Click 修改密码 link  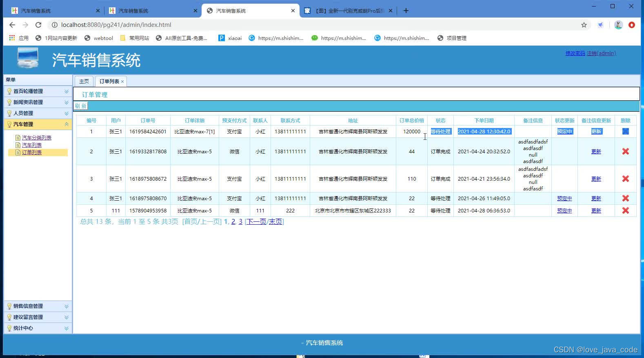tap(575, 53)
